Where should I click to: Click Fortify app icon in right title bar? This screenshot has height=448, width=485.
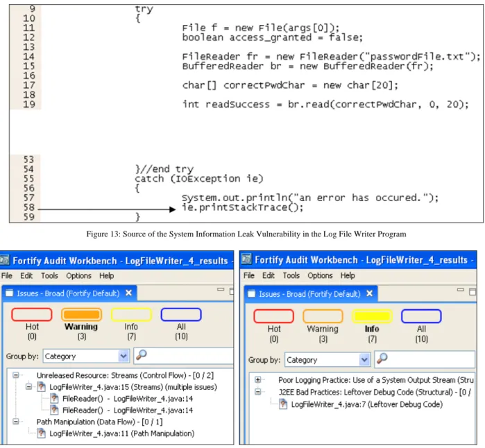tap(246, 259)
